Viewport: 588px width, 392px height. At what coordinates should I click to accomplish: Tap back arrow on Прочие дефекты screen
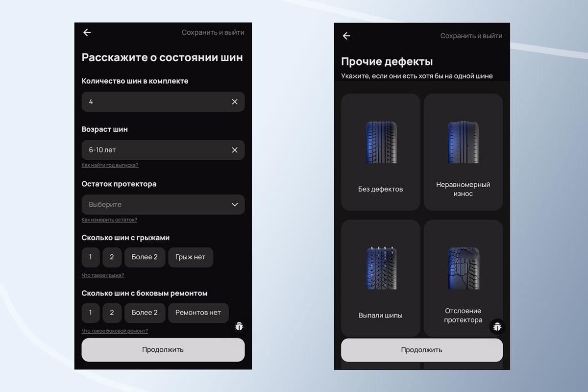pos(346,36)
